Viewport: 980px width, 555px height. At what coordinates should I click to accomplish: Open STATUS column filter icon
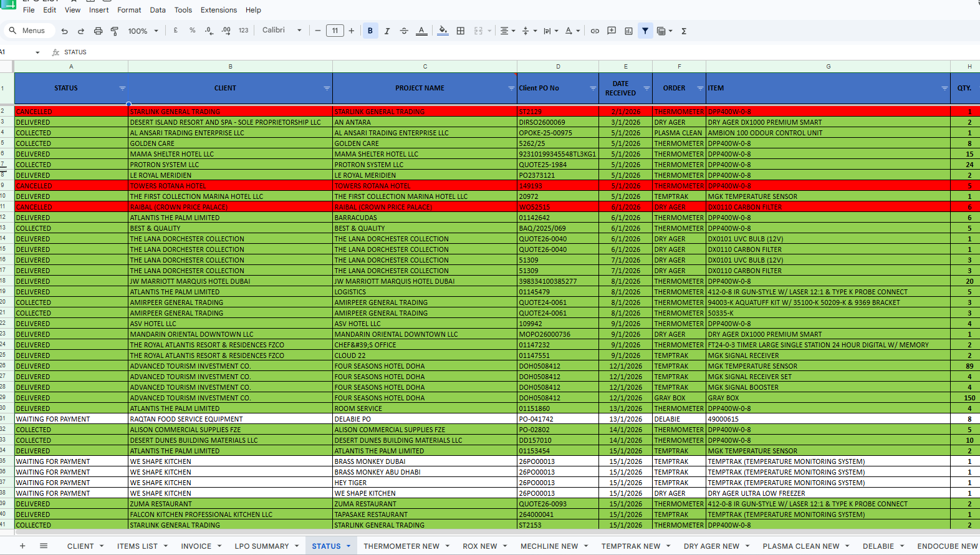pyautogui.click(x=122, y=89)
